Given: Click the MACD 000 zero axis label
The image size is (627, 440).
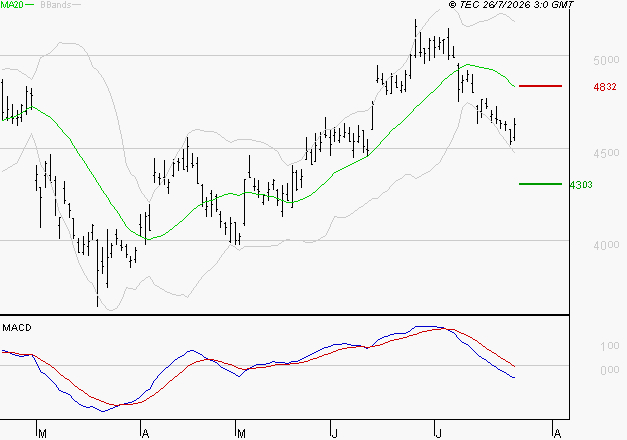Looking at the screenshot, I should coord(610,370).
